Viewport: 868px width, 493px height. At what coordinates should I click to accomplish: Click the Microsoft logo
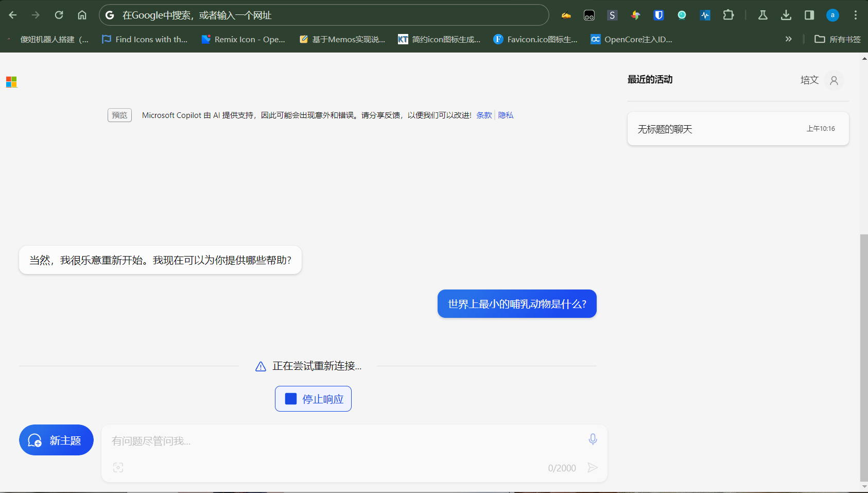pos(11,82)
